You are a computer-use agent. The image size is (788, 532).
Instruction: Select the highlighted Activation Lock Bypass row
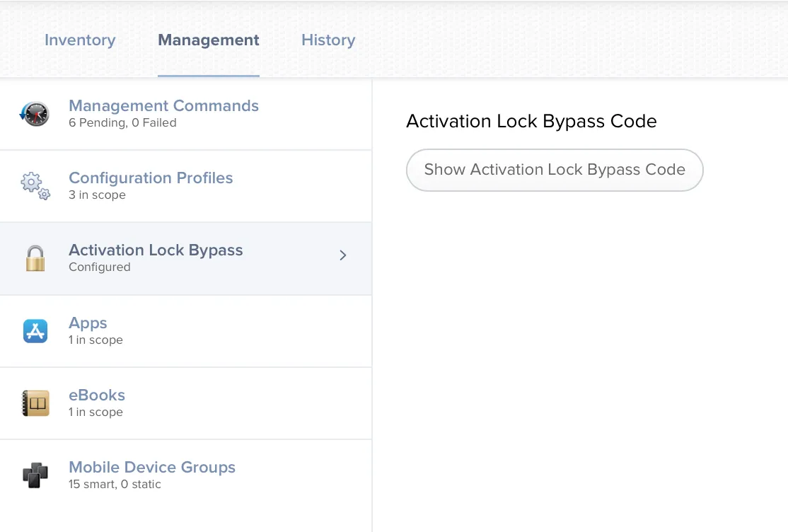click(156, 258)
